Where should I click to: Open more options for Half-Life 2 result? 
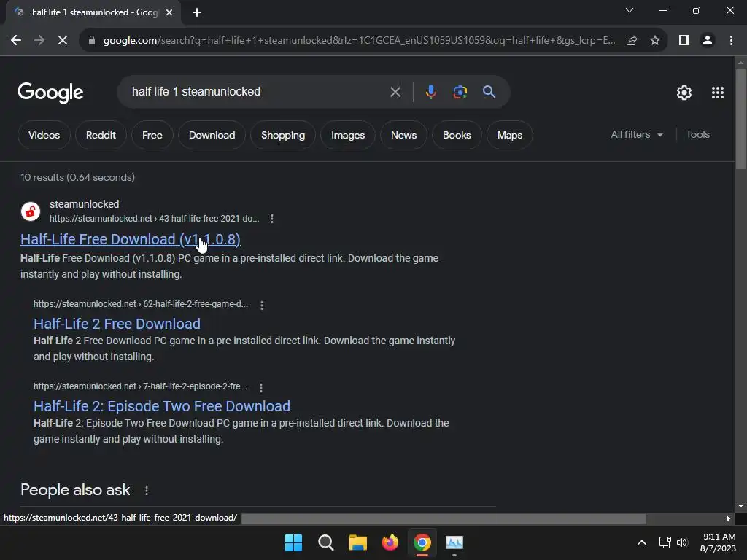pyautogui.click(x=262, y=305)
